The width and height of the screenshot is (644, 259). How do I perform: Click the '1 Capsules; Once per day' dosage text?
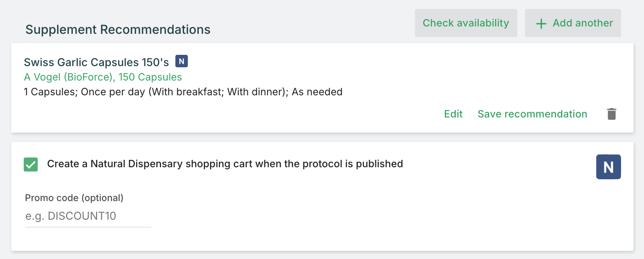tap(84, 92)
